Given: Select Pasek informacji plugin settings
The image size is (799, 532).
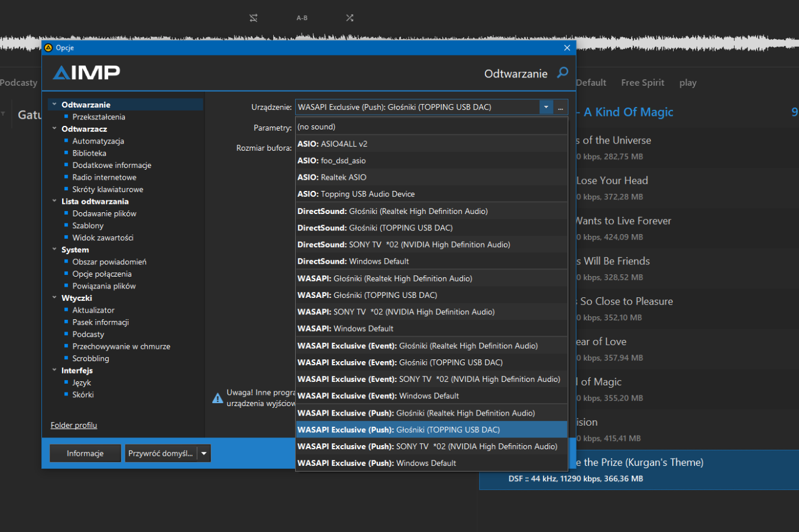Looking at the screenshot, I should pos(101,322).
